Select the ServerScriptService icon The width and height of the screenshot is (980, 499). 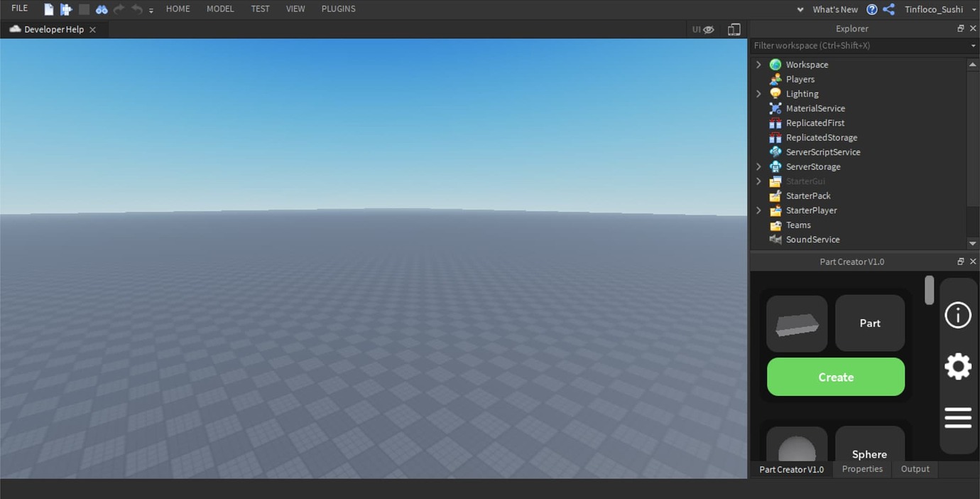pos(775,152)
